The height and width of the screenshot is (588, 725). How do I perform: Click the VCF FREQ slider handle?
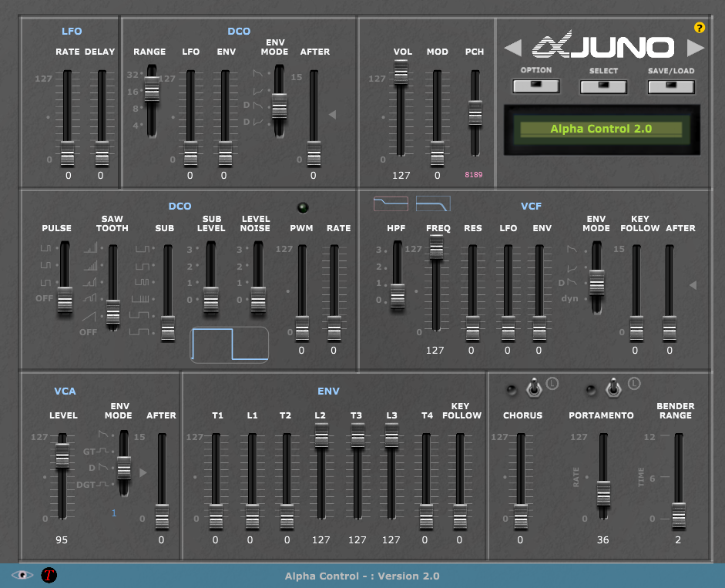tap(436, 247)
